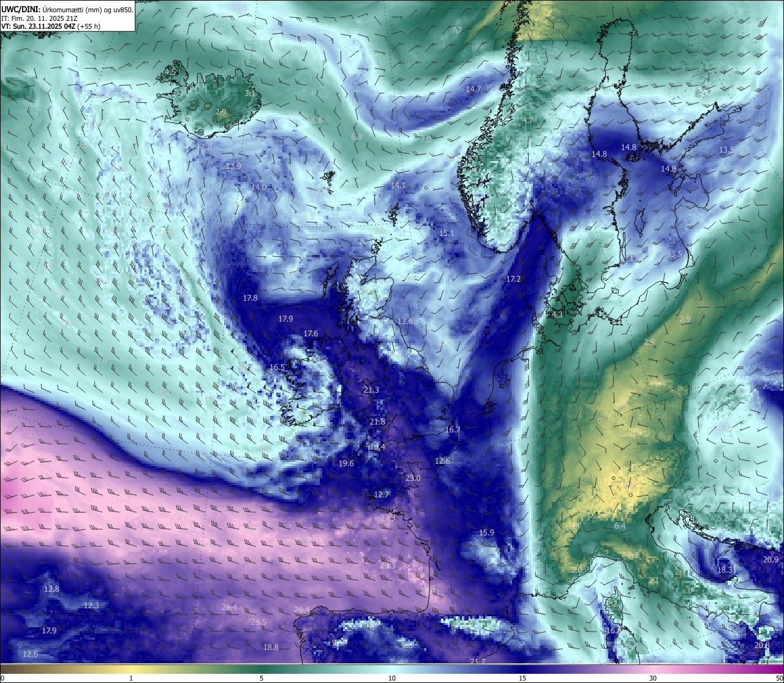The height and width of the screenshot is (683, 784).
Task: Select the 18.3 value over Adriatic
Action: [725, 570]
